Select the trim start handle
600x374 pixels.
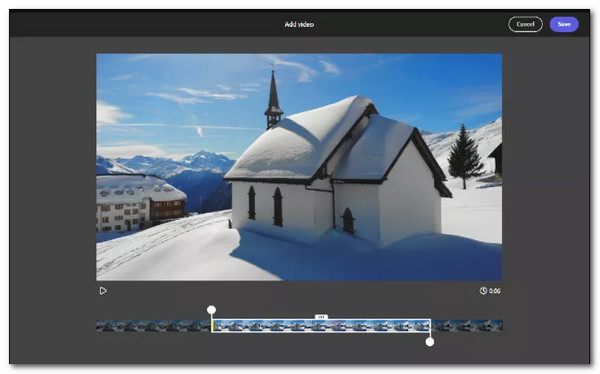[211, 310]
